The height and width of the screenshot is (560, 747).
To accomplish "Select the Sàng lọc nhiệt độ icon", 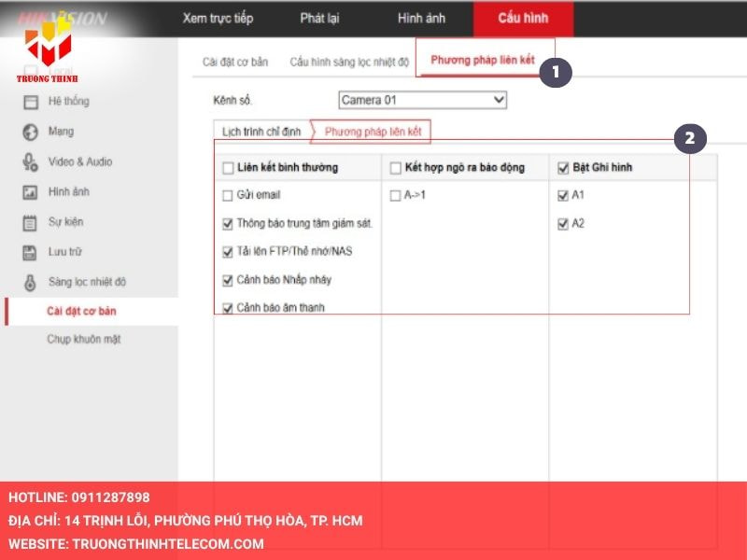I will [30, 282].
